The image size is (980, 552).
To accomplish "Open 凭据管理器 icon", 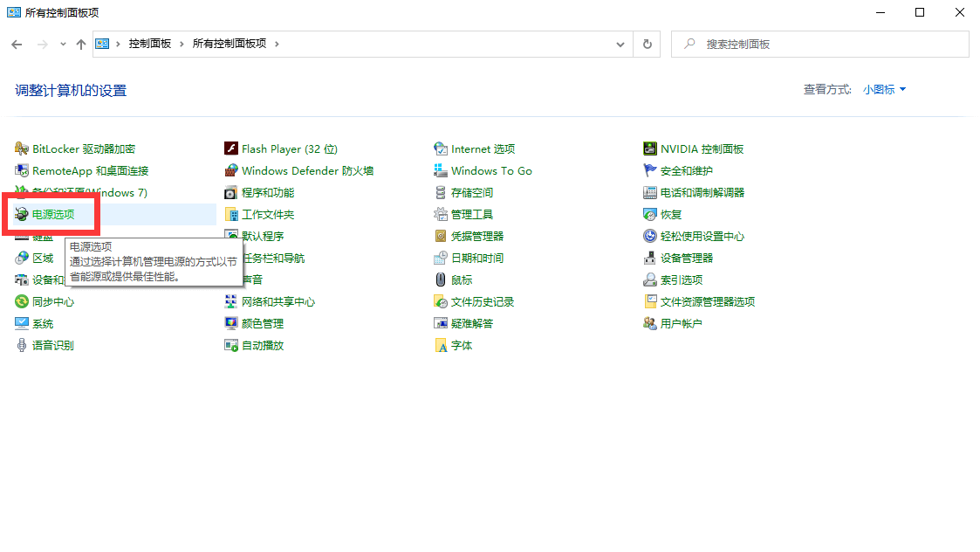I will [441, 237].
